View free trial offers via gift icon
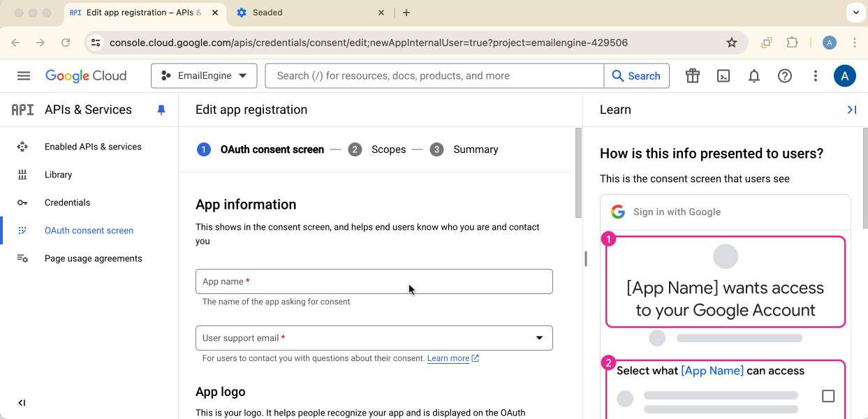The image size is (868, 419). click(692, 75)
